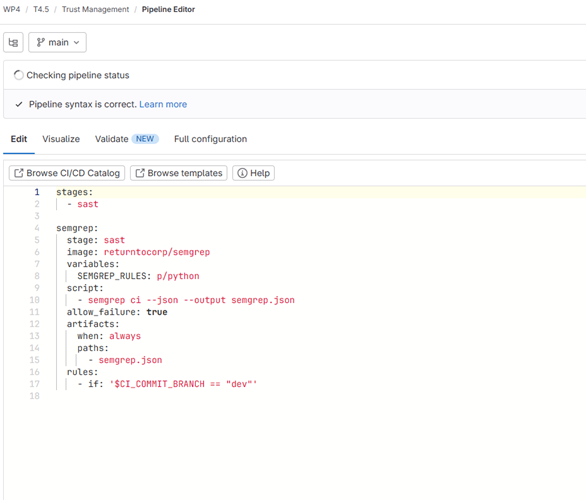The image size is (586, 500).
Task: Click the 'paths:' line
Action: coord(93,348)
